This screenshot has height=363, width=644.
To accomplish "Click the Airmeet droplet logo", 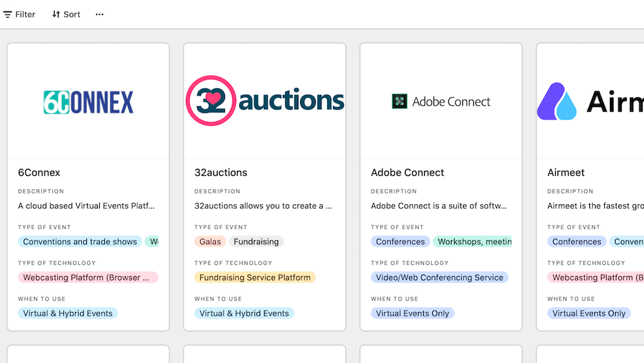I will 557,102.
